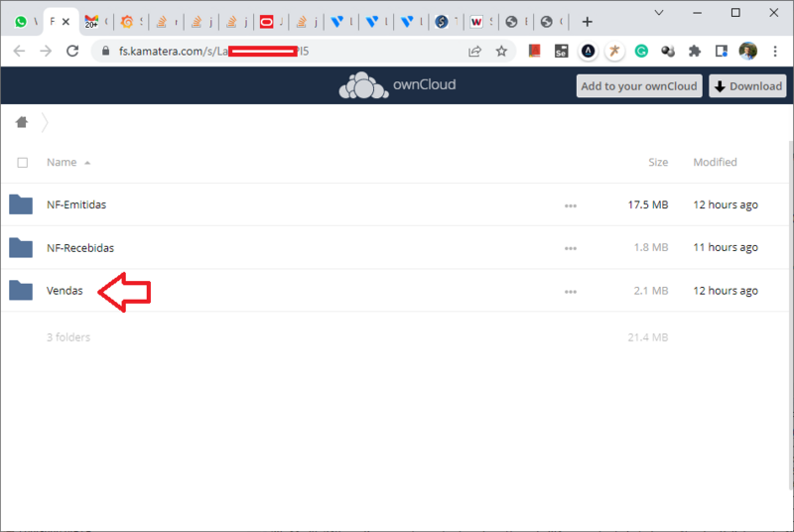Open the more-actions menu for NF-Emitidas
This screenshot has width=794, height=532.
point(571,205)
